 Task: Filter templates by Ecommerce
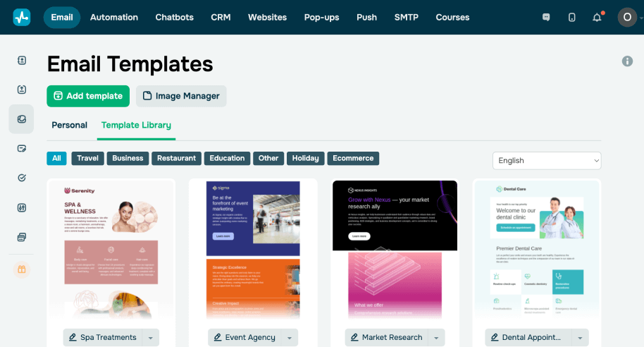click(x=353, y=158)
